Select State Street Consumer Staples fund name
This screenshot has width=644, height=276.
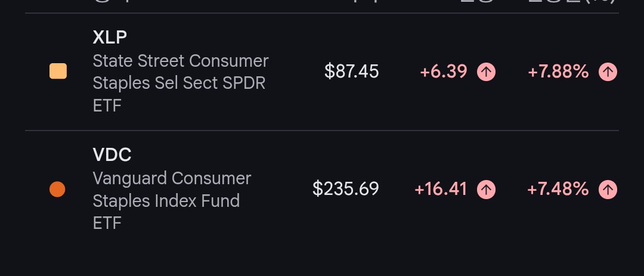(181, 83)
